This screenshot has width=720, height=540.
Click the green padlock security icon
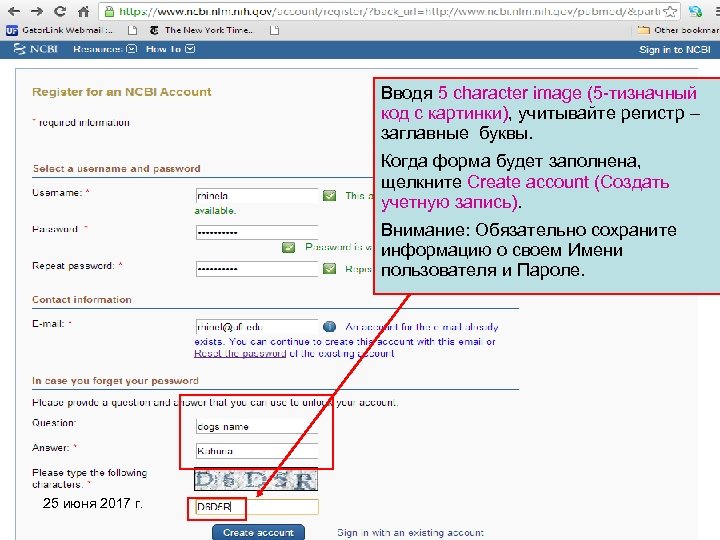109,11
